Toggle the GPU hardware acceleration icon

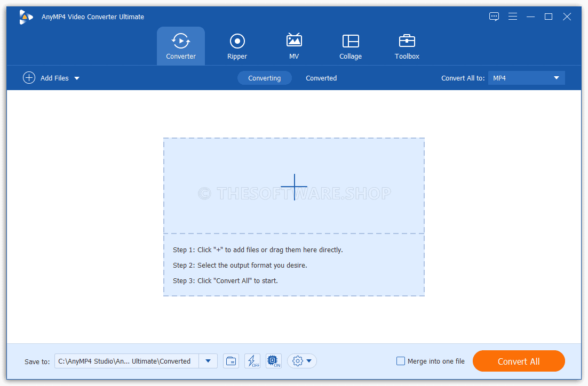[273, 361]
